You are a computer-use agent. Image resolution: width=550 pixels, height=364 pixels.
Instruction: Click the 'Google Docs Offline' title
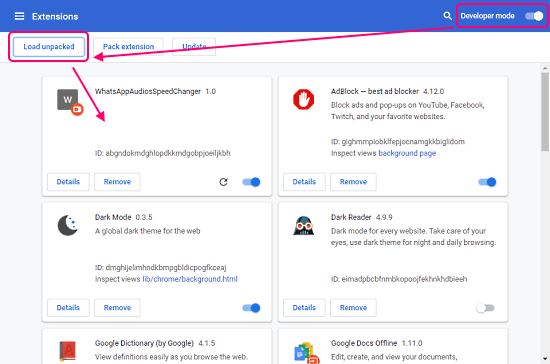coord(364,343)
